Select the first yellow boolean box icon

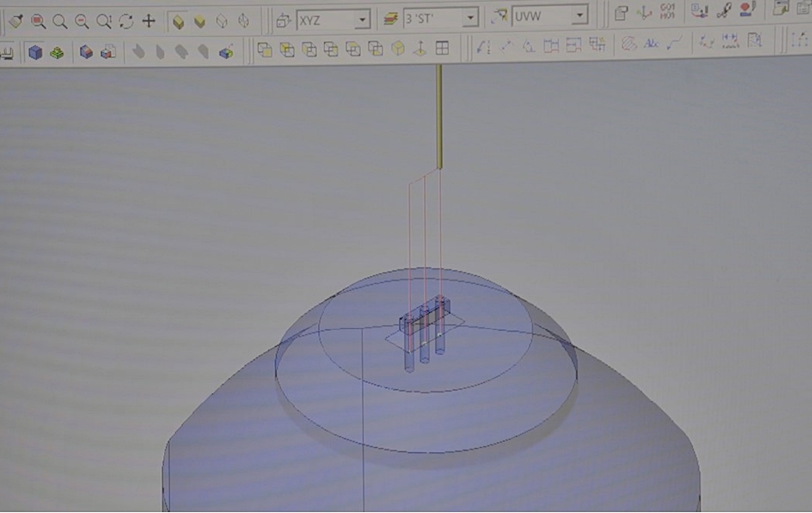click(x=264, y=50)
